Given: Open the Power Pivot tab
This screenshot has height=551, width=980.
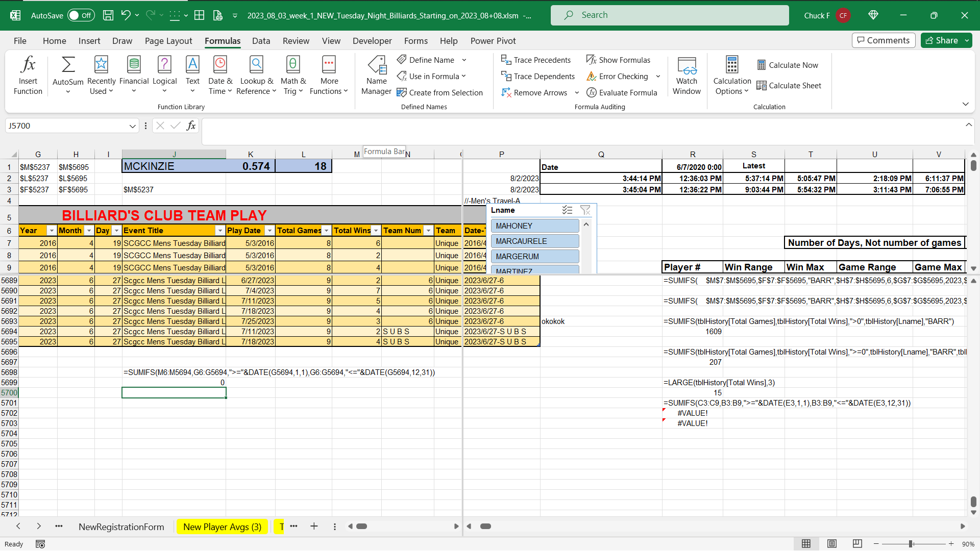Looking at the screenshot, I should pos(493,41).
